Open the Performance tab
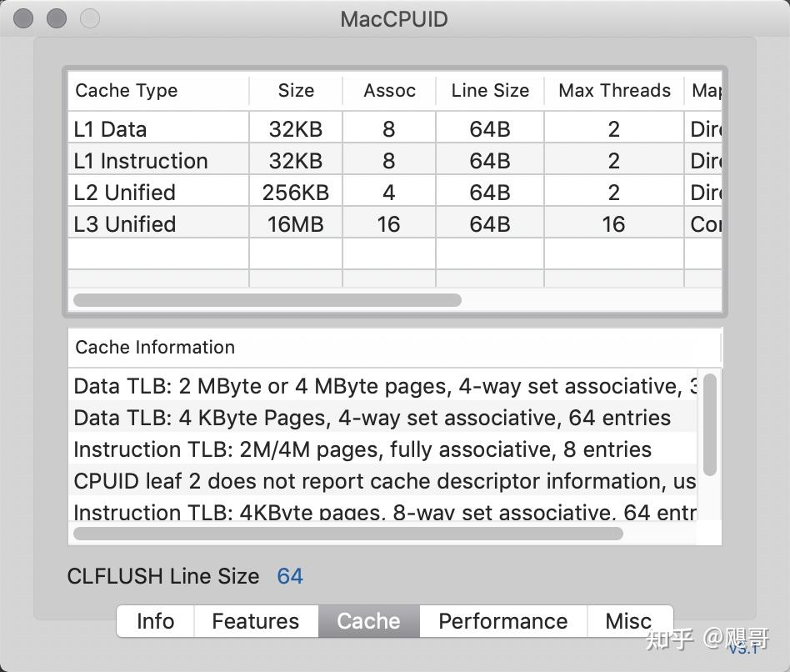The image size is (790, 672). pyautogui.click(x=502, y=621)
